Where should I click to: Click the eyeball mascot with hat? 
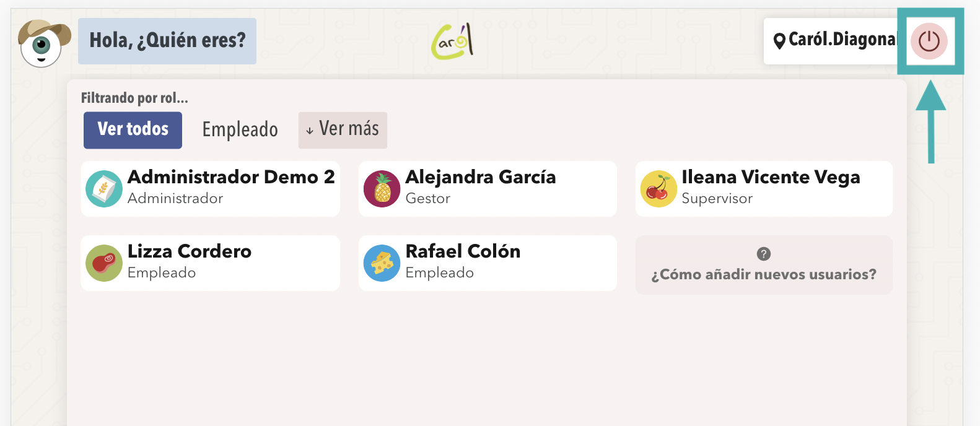pyautogui.click(x=43, y=43)
